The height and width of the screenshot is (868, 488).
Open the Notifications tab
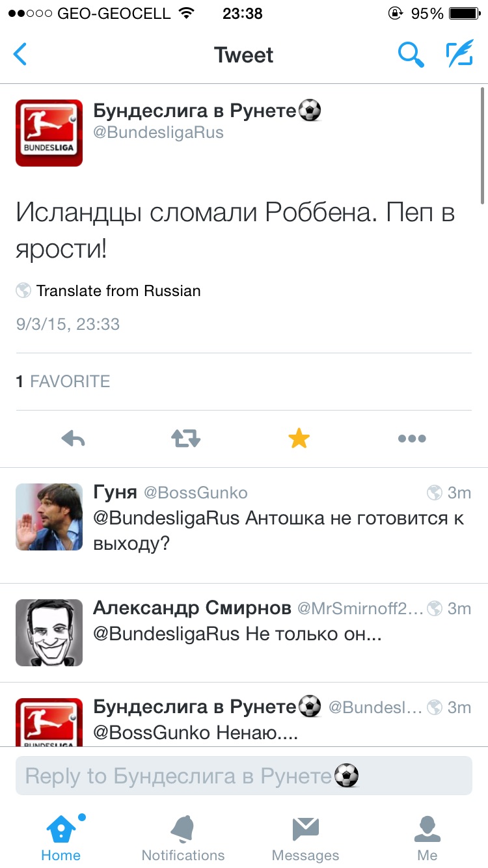click(183, 837)
